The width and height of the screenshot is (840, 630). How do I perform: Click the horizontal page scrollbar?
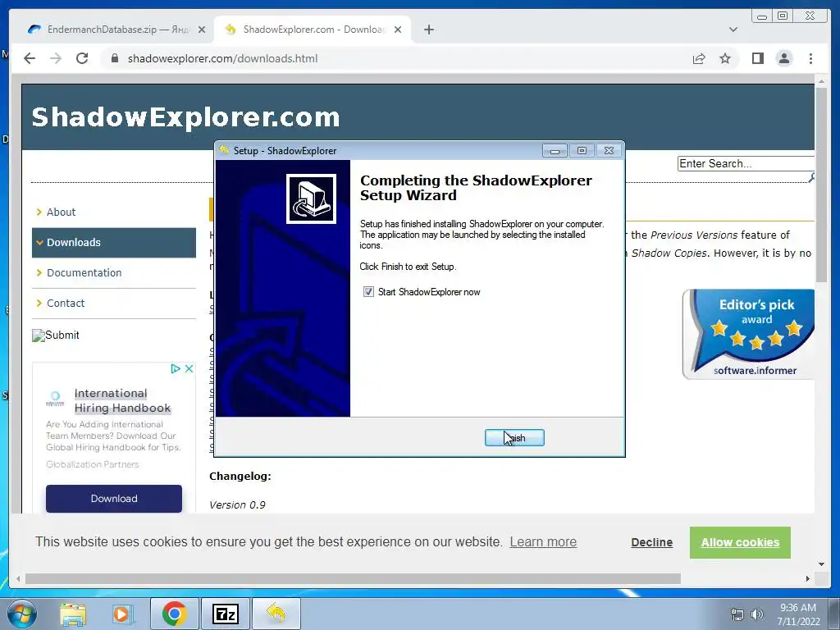[353, 579]
